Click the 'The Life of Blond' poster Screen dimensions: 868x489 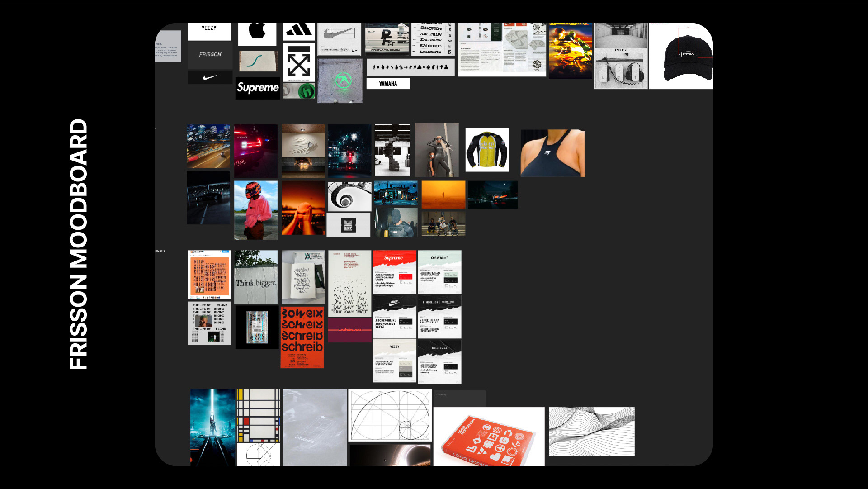click(x=209, y=323)
